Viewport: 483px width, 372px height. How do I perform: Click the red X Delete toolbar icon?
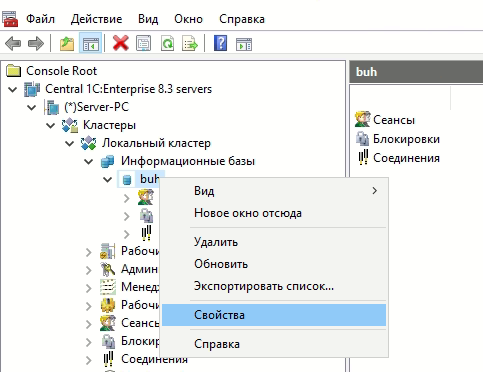121,43
